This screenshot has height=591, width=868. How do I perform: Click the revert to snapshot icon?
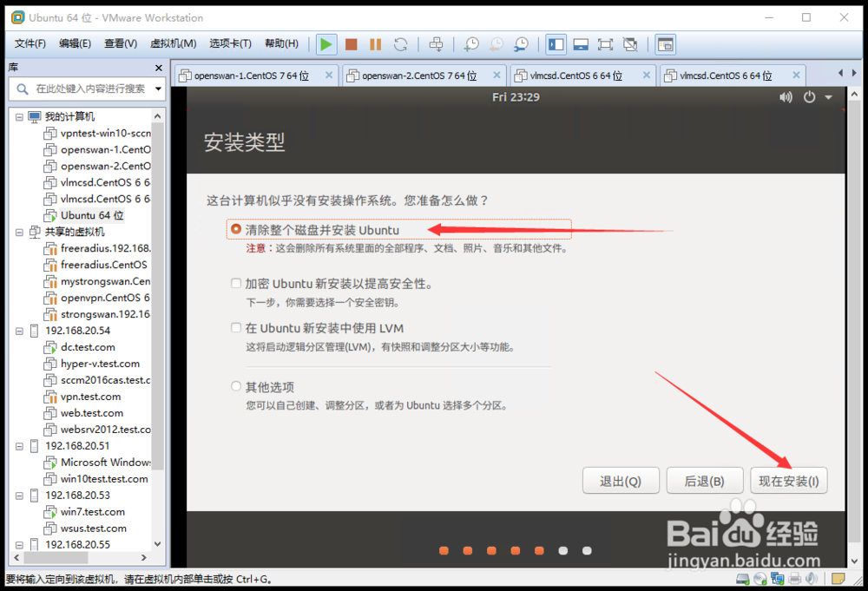point(496,44)
